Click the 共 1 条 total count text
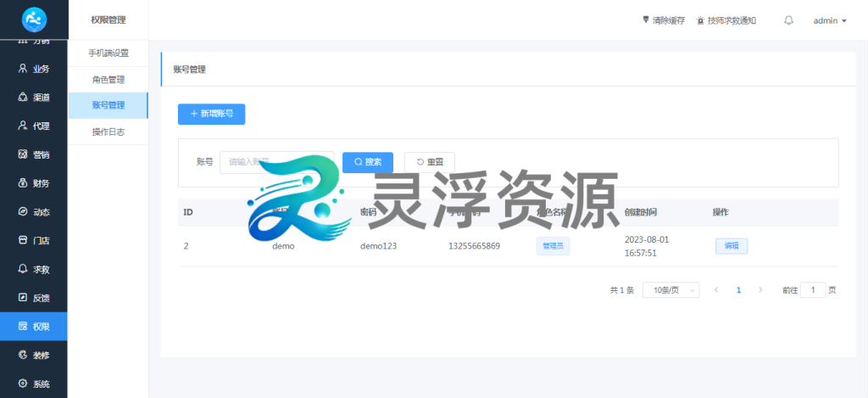Image resolution: width=868 pixels, height=398 pixels. coord(621,290)
